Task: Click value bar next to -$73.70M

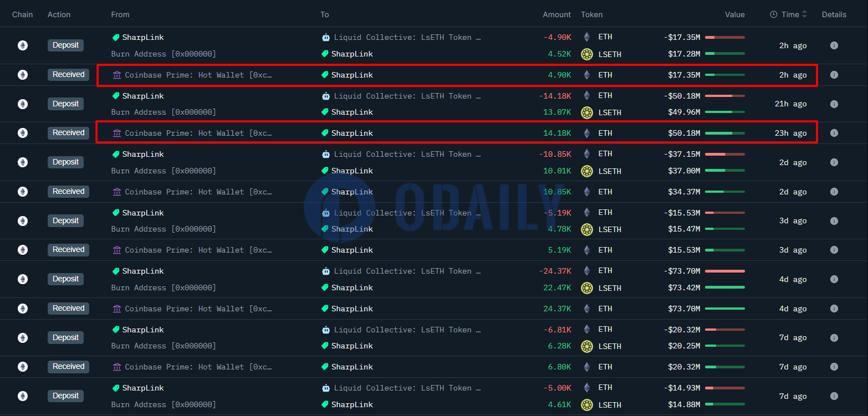Action: click(725, 271)
